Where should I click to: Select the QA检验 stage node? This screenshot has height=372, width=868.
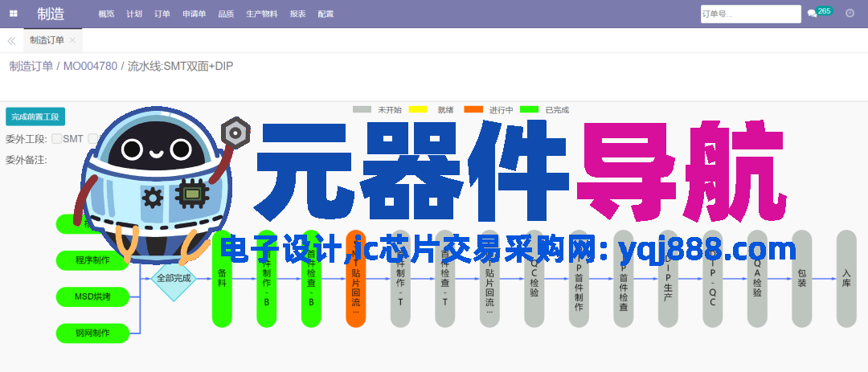tap(757, 279)
